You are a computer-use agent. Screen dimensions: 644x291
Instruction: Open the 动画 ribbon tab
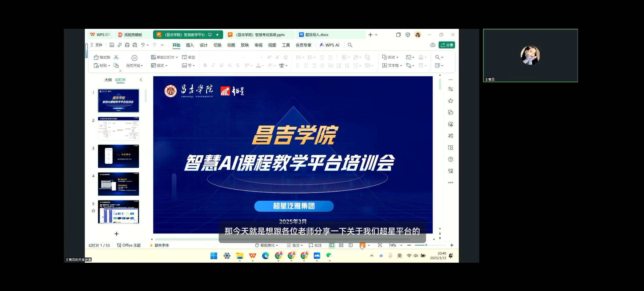231,45
